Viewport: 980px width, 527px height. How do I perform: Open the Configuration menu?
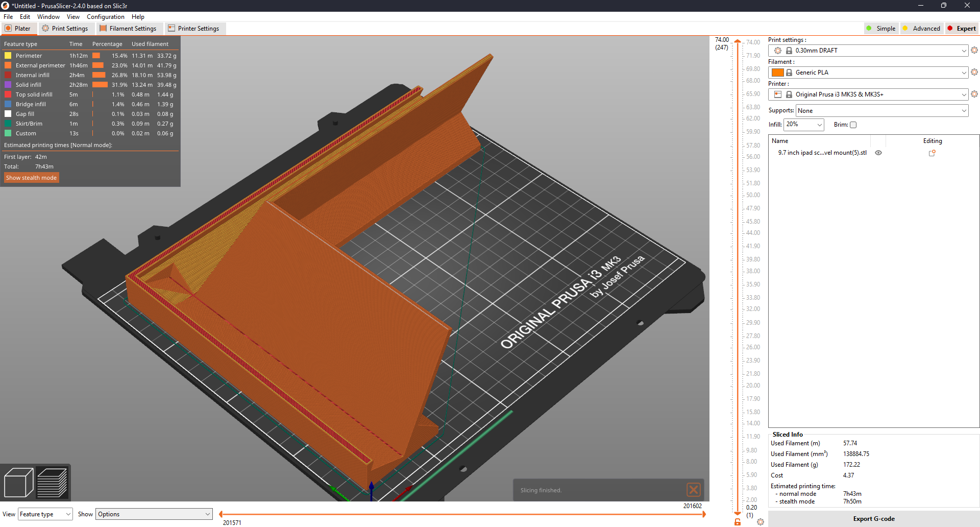pos(106,17)
